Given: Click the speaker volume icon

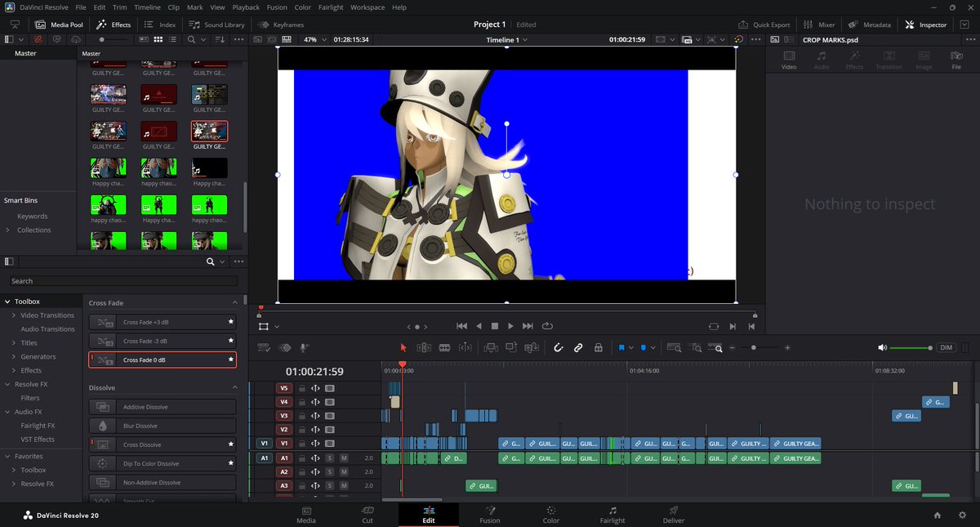Looking at the screenshot, I should click(x=882, y=347).
